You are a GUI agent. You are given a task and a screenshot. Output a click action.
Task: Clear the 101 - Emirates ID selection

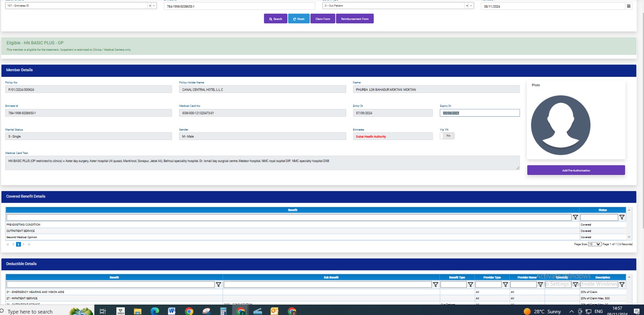pos(150,6)
